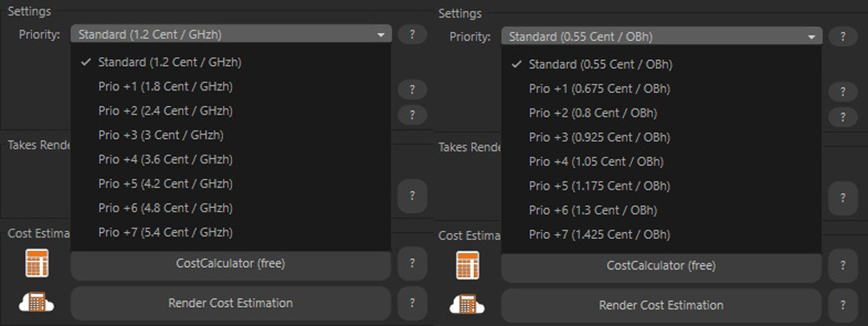This screenshot has height=326, width=868.
Task: Choose Prio +2 (0.8 Cent / OBh)
Action: [661, 113]
